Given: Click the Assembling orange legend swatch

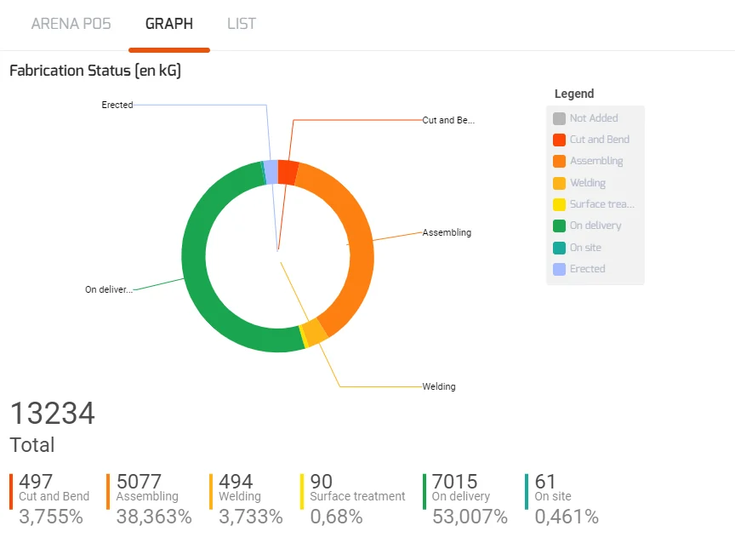Looking at the screenshot, I should pos(559,162).
